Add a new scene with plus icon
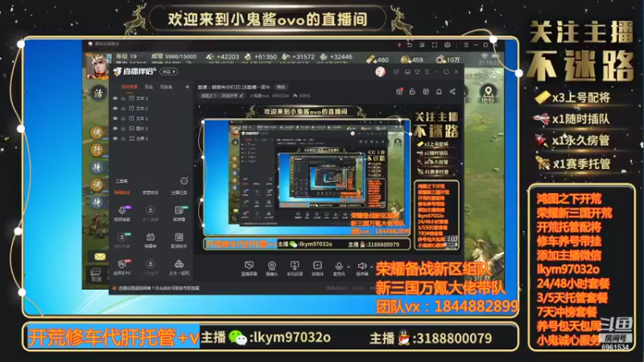Screen dimensions: 644x362 (188, 87)
